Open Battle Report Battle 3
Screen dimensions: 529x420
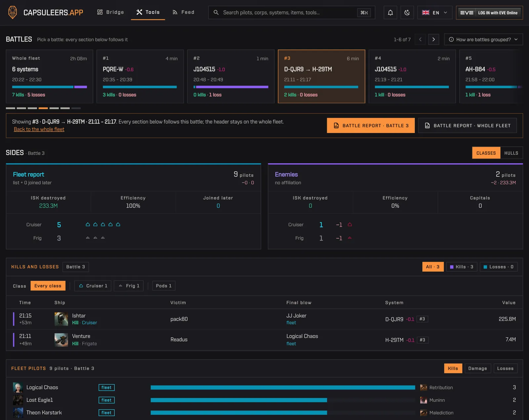pos(371,126)
